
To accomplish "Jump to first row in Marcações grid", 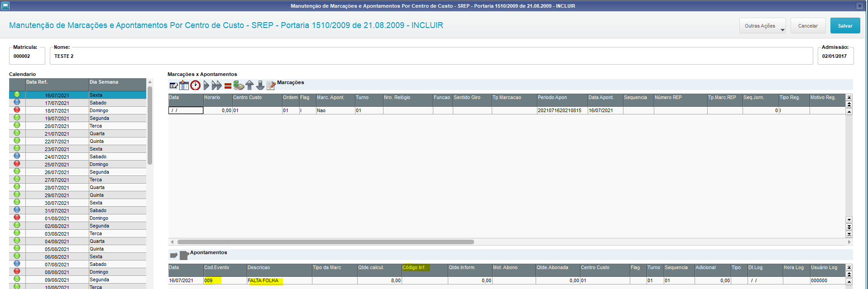I will click(x=849, y=97).
